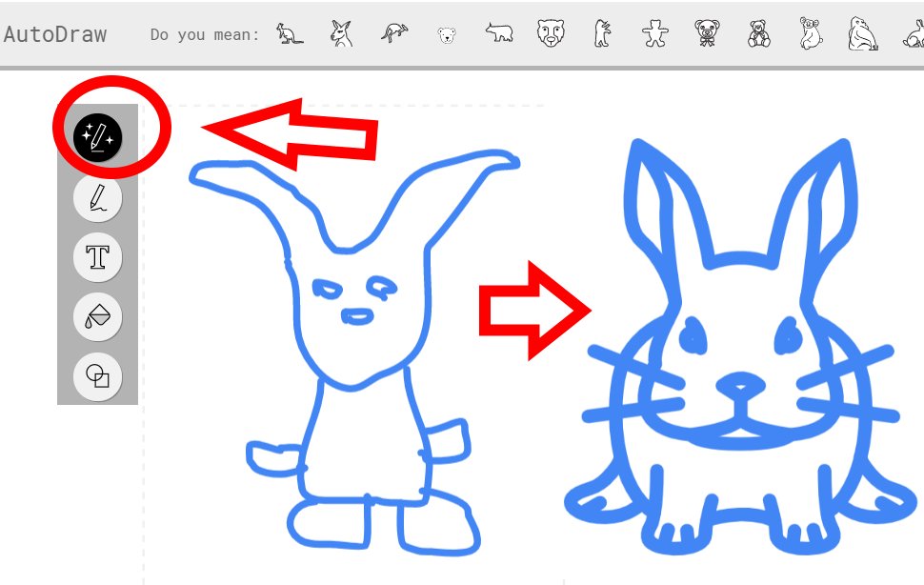
Task: Select the flat teddy bear silhouette suggestion
Action: pyautogui.click(x=654, y=33)
